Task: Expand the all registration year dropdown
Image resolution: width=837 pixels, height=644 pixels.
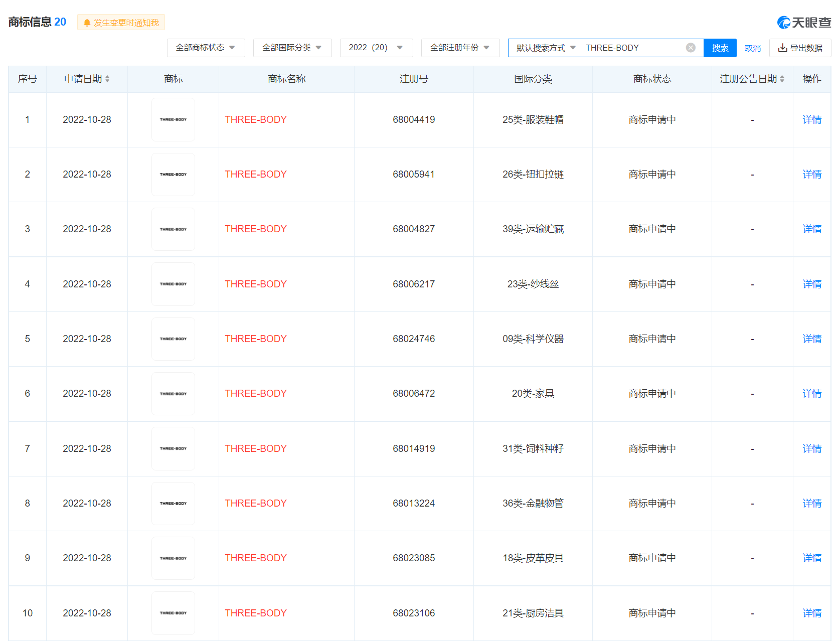Action: [460, 48]
